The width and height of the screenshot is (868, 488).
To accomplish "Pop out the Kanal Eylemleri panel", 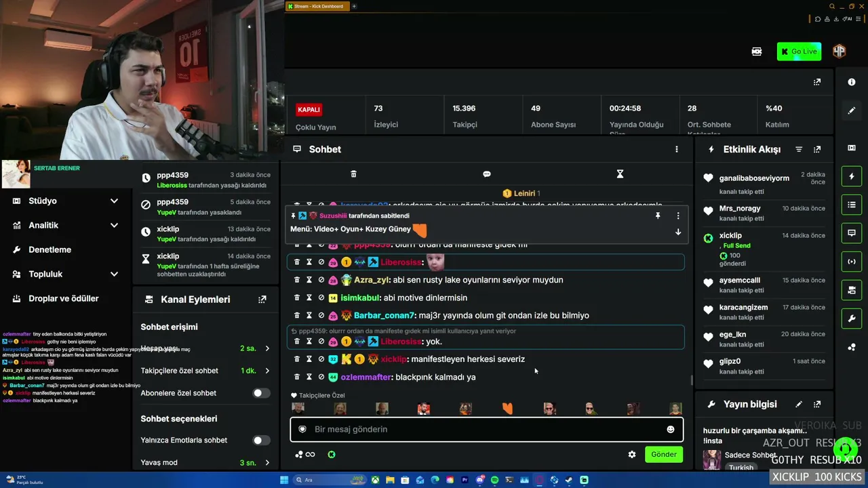I will click(x=262, y=300).
